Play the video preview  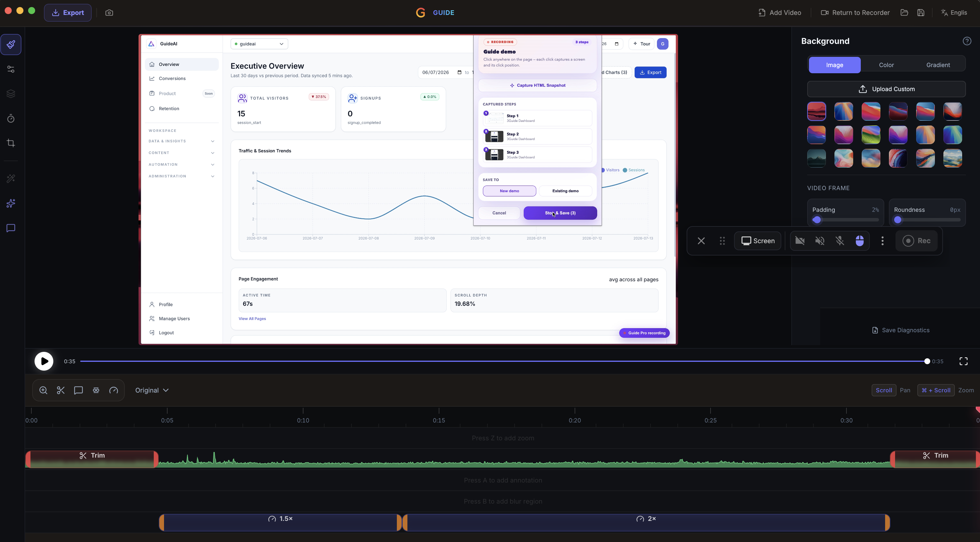[x=44, y=361]
